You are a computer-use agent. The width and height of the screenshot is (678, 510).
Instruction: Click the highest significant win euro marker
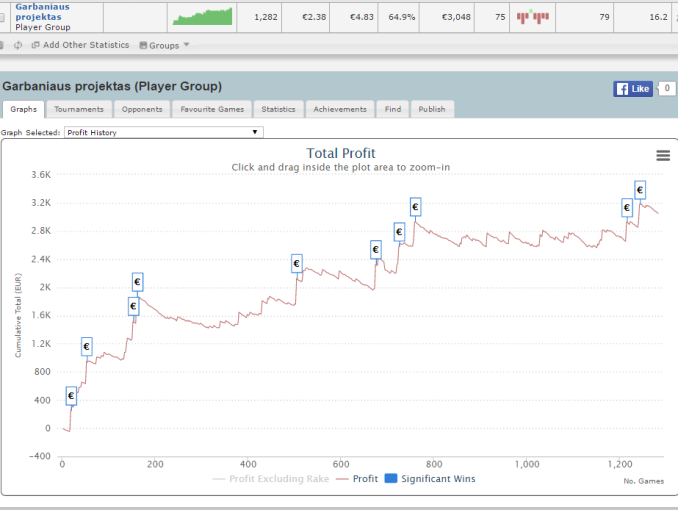point(640,190)
